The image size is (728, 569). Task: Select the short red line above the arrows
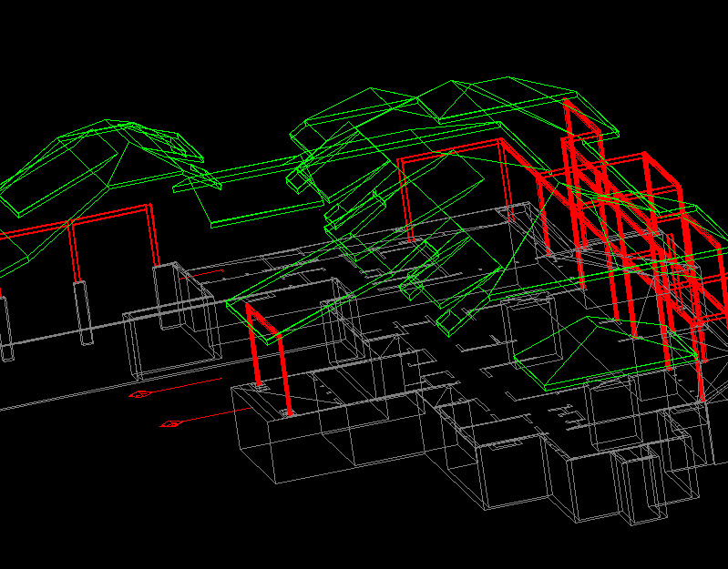tap(208, 271)
